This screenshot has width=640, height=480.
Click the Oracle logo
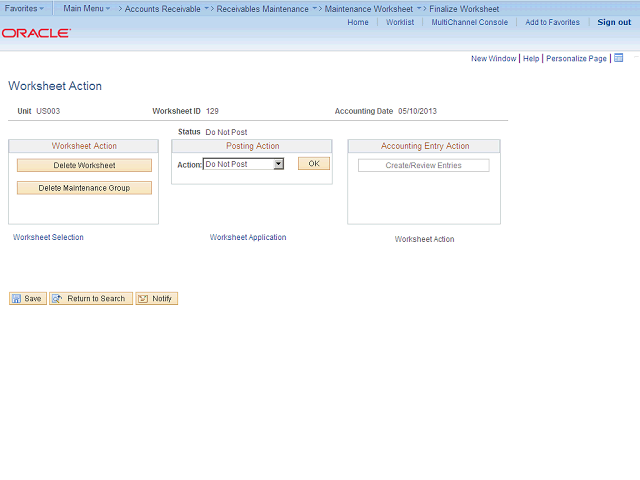[x=36, y=33]
